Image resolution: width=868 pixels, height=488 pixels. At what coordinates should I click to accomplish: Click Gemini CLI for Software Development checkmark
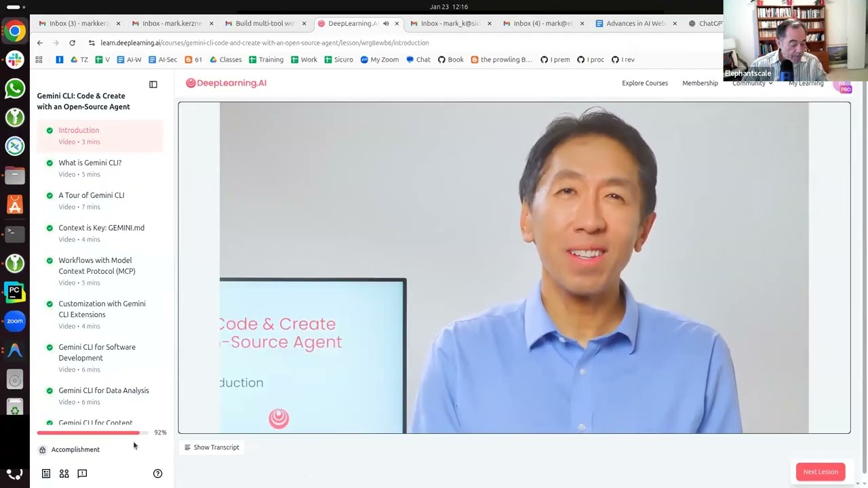tap(50, 347)
